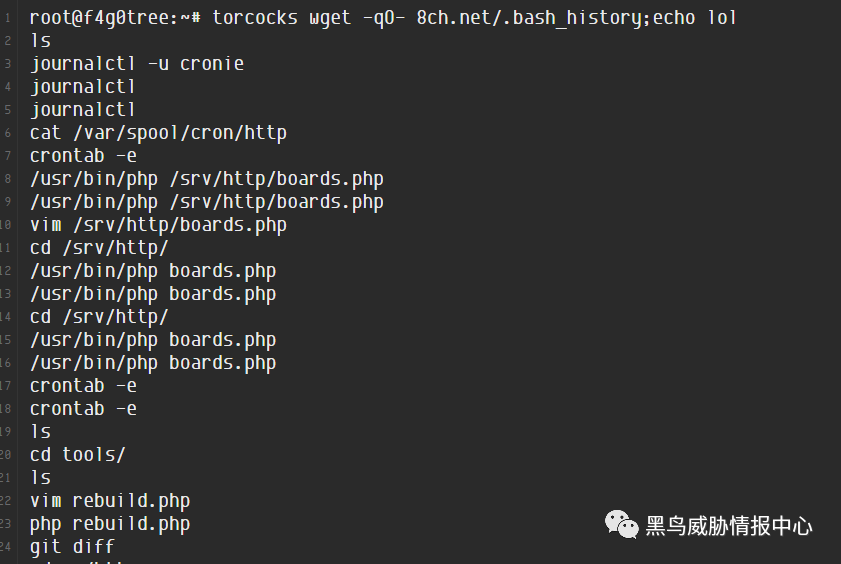Place cursor on 'journalctl -u cronie' line
The height and width of the screenshot is (564, 841).
point(137,64)
